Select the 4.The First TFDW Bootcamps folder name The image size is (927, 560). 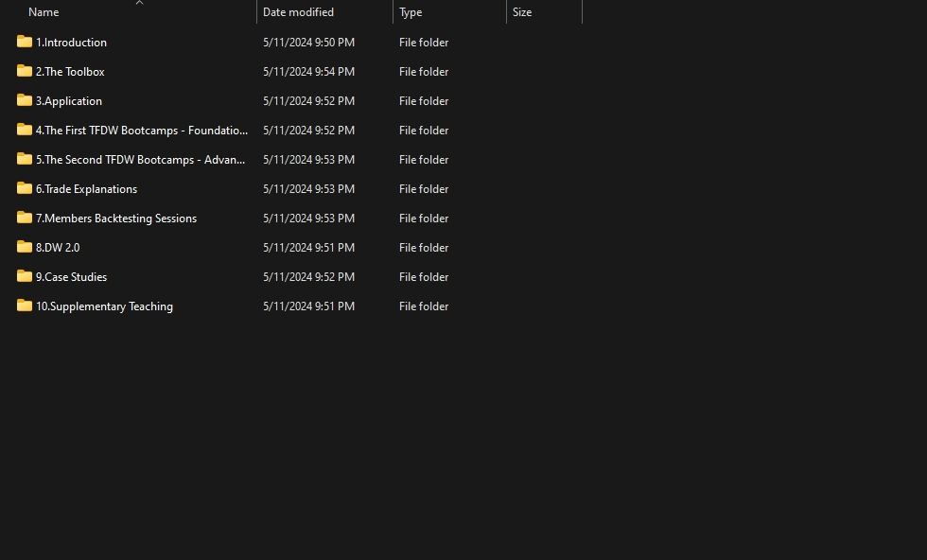(142, 131)
